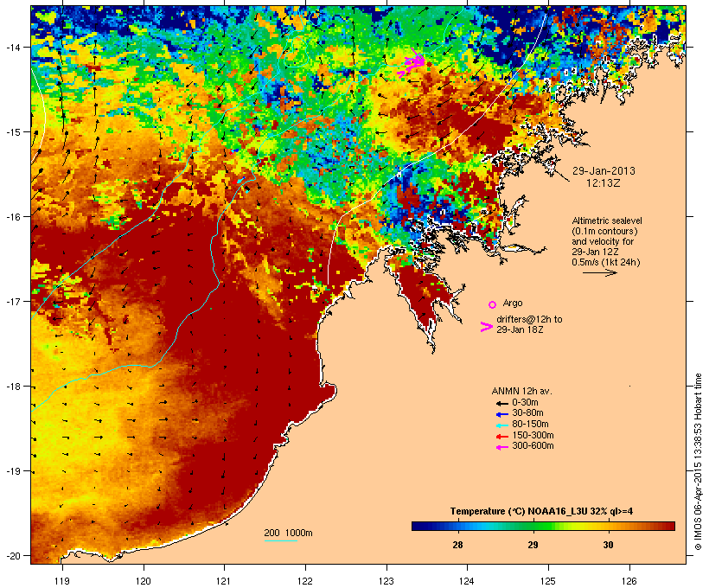Click the colorbar value 29

pyautogui.click(x=533, y=545)
